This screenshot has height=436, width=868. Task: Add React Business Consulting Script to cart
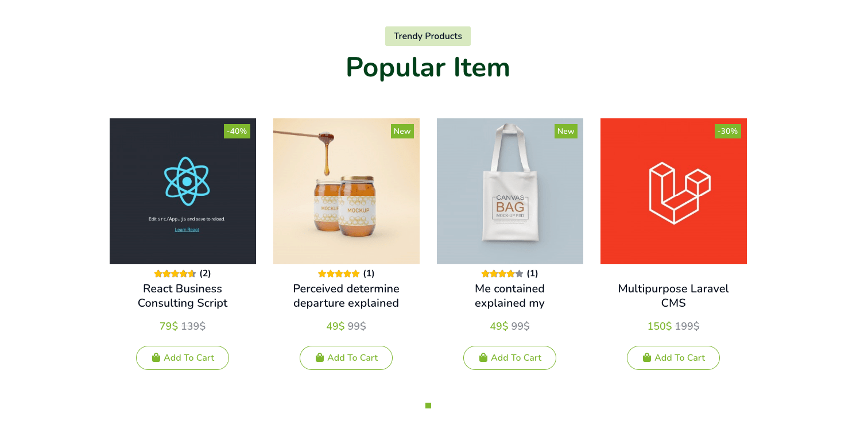pyautogui.click(x=183, y=358)
